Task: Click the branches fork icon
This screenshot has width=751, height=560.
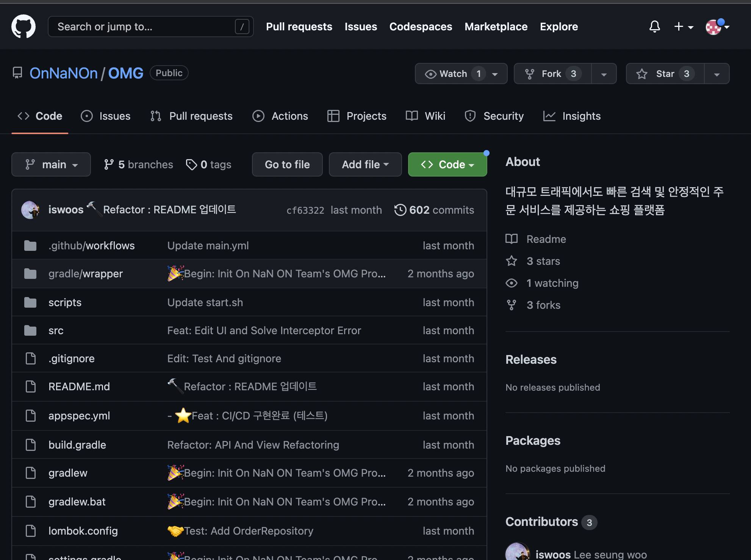Action: click(x=109, y=164)
